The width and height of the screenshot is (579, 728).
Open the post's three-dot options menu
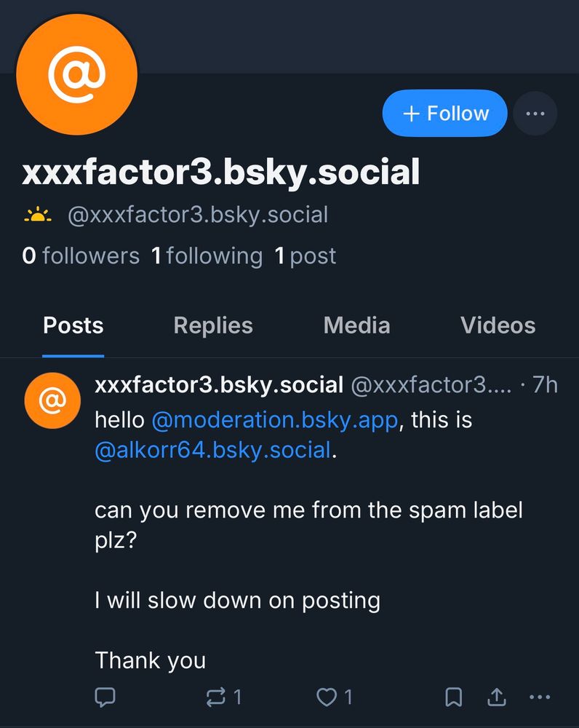(x=540, y=697)
